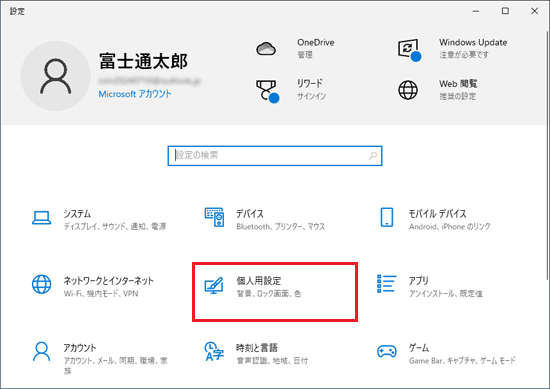
Task: Minimize the 設定 window
Action: (476, 11)
